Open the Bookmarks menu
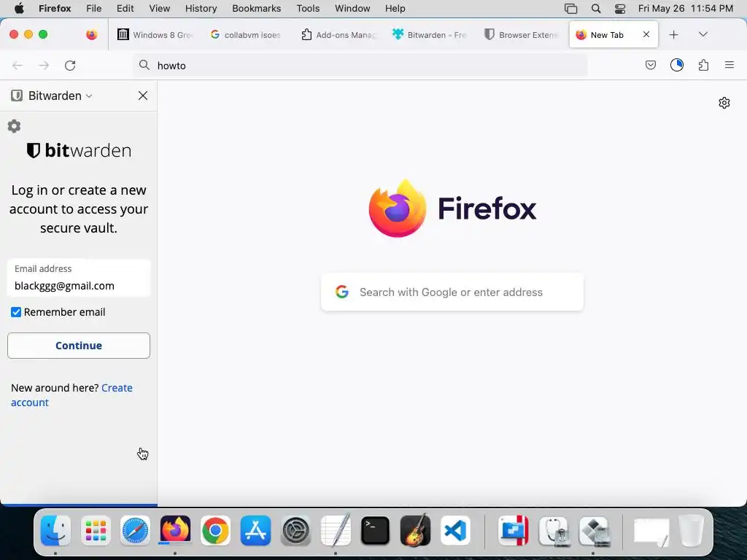747x560 pixels. 257,9
